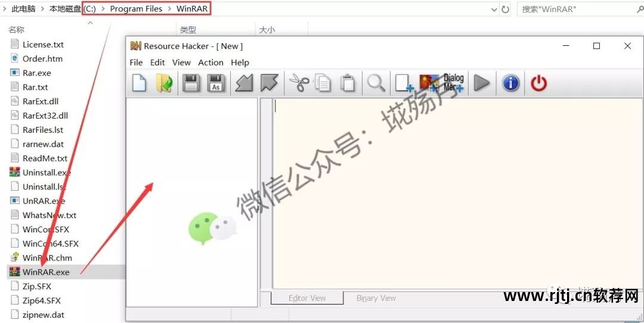Open the Edit menu in Resource Hacker
Image resolution: width=644 pixels, height=323 pixels.
(157, 63)
